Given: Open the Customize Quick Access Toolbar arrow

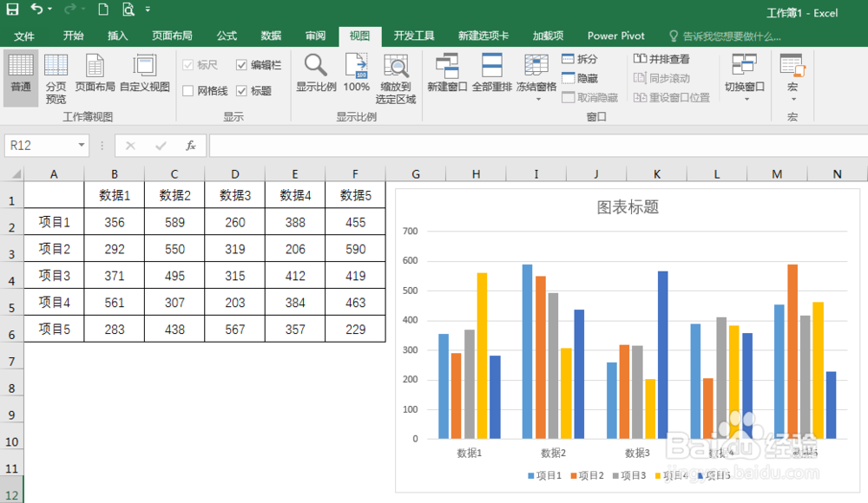Looking at the screenshot, I should click(x=148, y=10).
